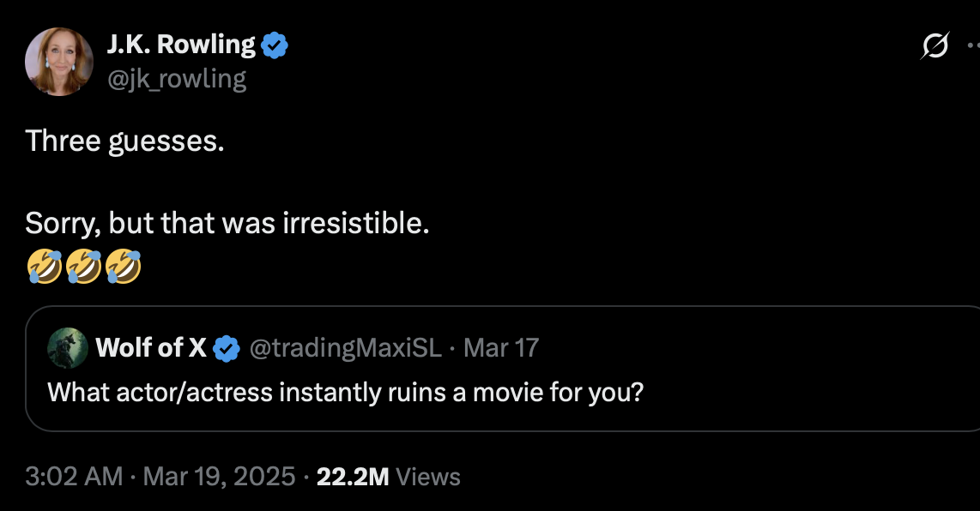Click the Mar 19, 2025 date
Screen dimensions: 980x511
[219, 477]
